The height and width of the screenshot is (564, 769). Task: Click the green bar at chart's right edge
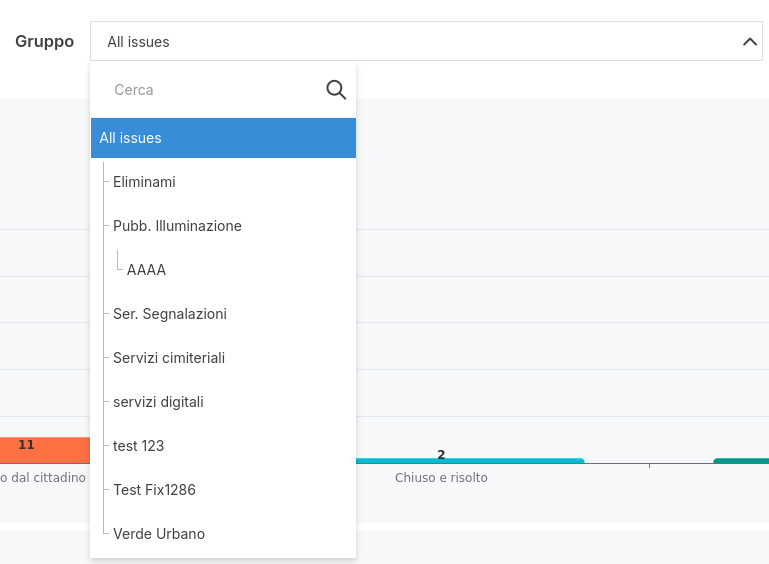click(741, 461)
